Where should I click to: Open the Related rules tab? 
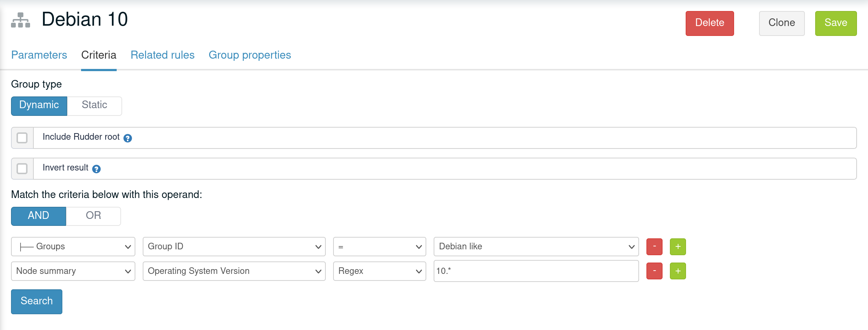162,55
